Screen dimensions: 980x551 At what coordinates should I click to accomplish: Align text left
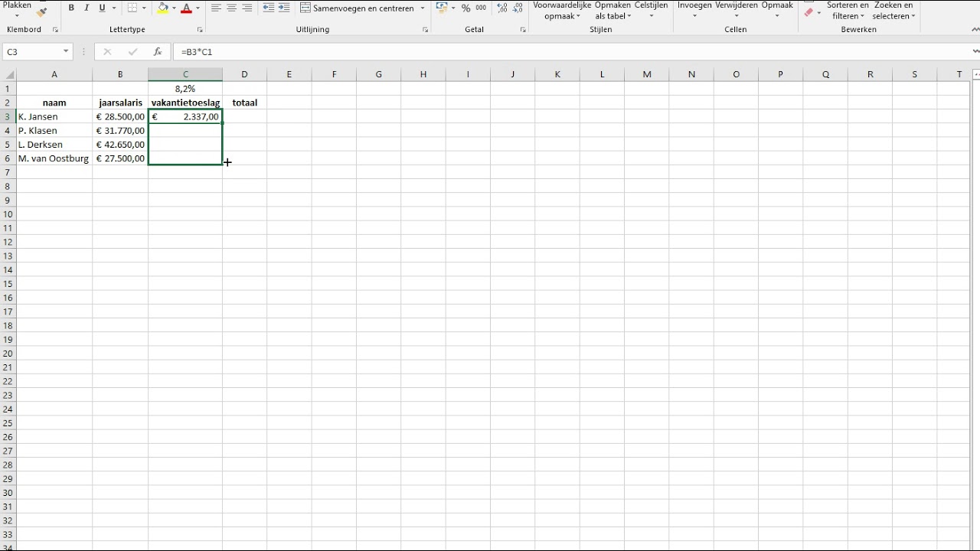[x=216, y=8]
